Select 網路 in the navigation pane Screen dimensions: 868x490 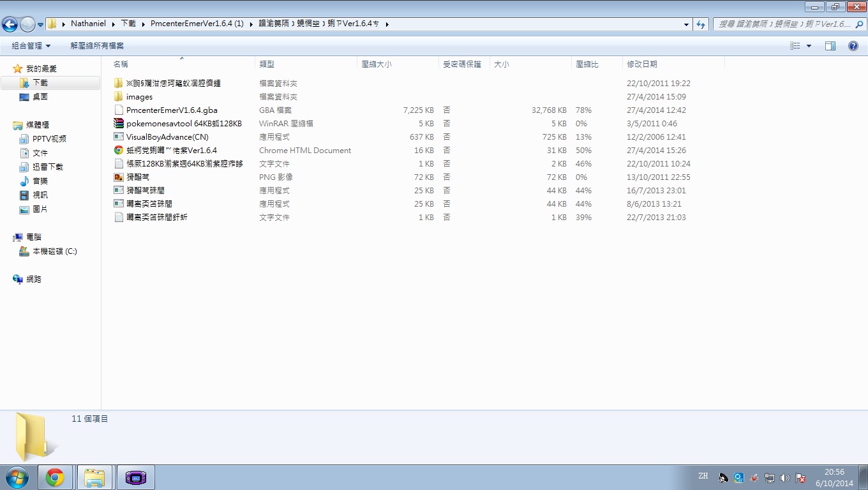33,279
